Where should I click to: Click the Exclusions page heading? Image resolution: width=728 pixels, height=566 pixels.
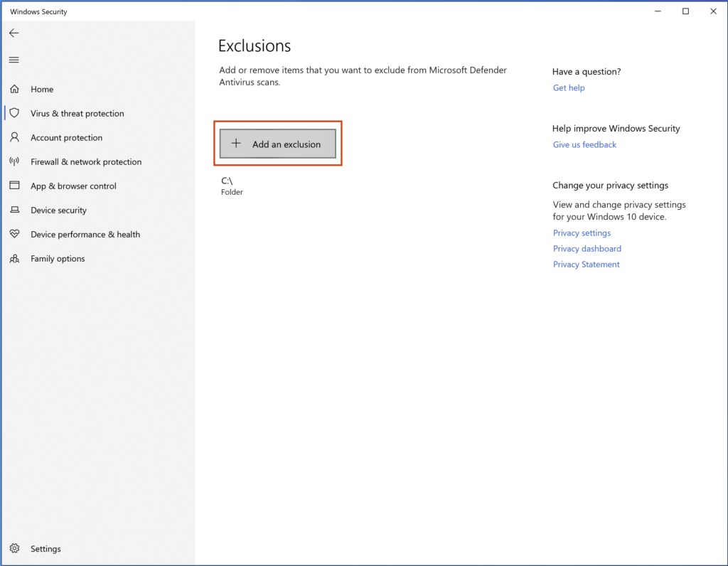coord(254,46)
